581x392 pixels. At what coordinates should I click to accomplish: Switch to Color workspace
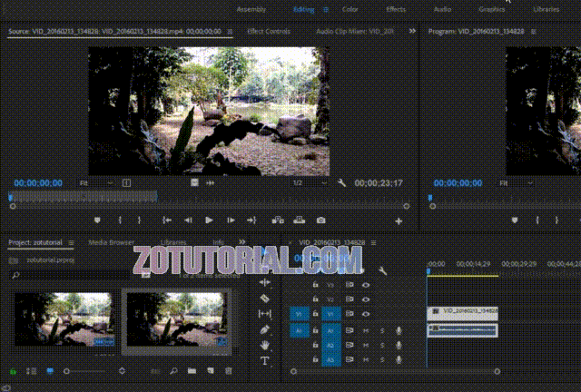[x=350, y=9]
